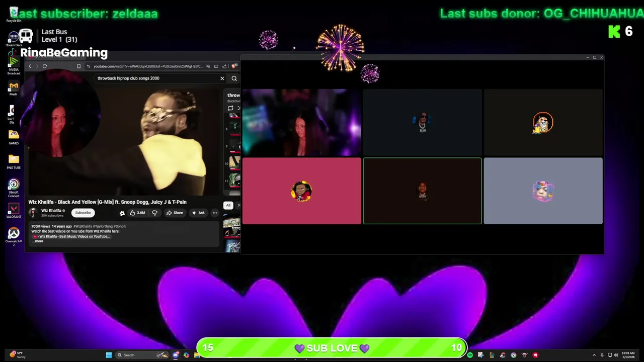Screen dimensions: 644x362
Task: Open the weather widget on the taskbar
Action: tap(17, 355)
